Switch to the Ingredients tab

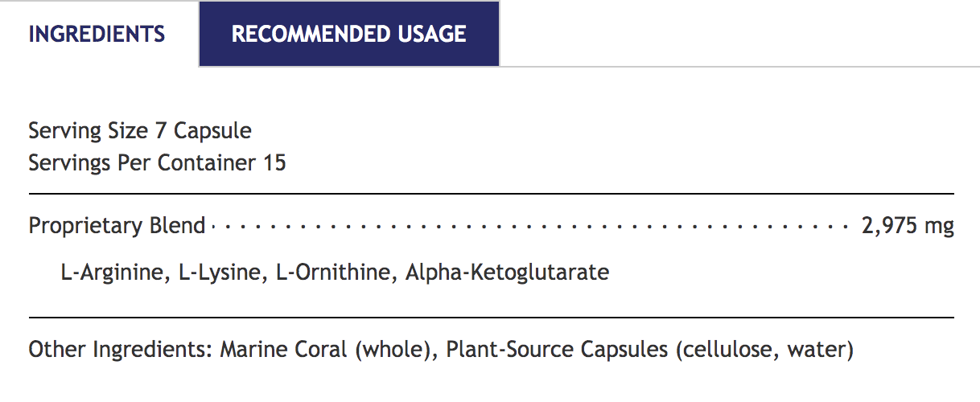97,34
